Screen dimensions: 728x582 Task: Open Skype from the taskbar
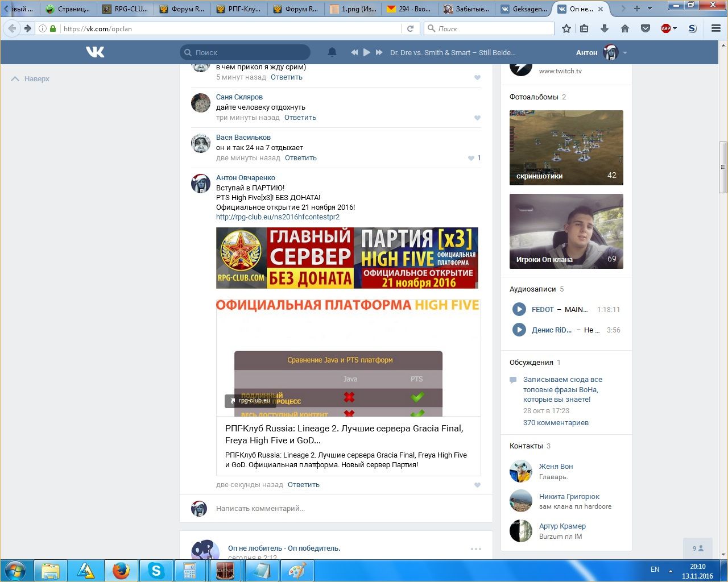tap(156, 571)
